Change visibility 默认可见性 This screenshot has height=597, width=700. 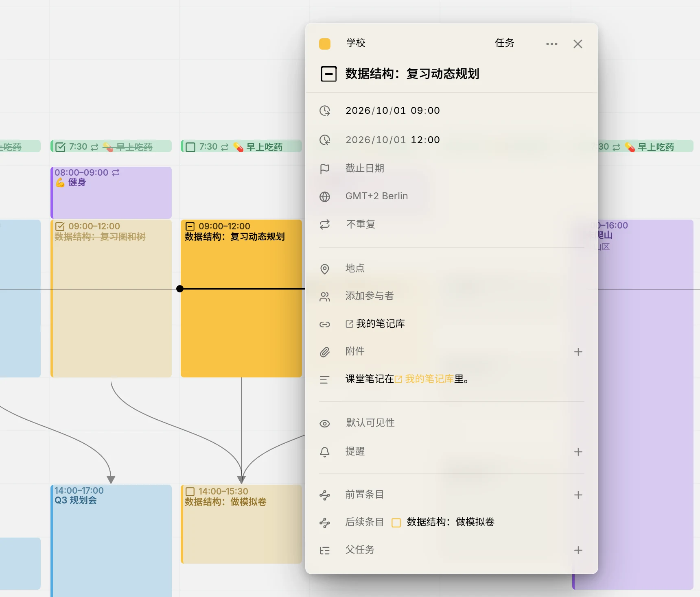pos(370,423)
